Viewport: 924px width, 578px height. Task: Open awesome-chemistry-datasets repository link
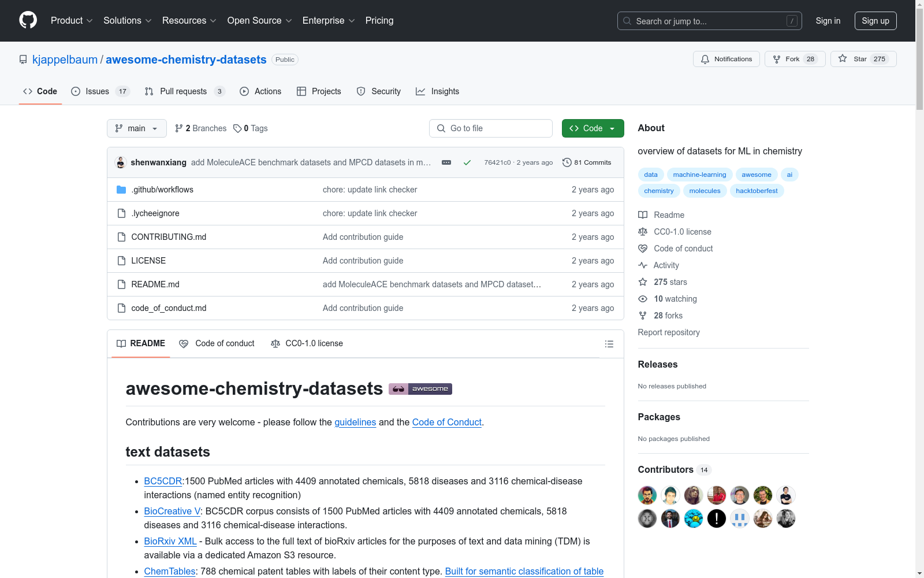[x=186, y=60]
